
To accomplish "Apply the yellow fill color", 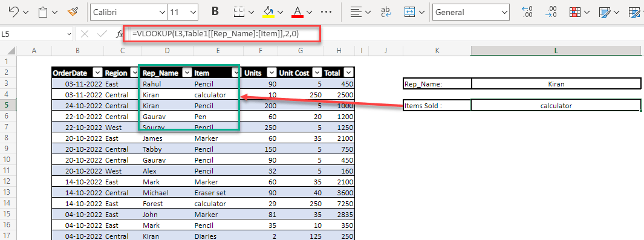I will [268, 12].
